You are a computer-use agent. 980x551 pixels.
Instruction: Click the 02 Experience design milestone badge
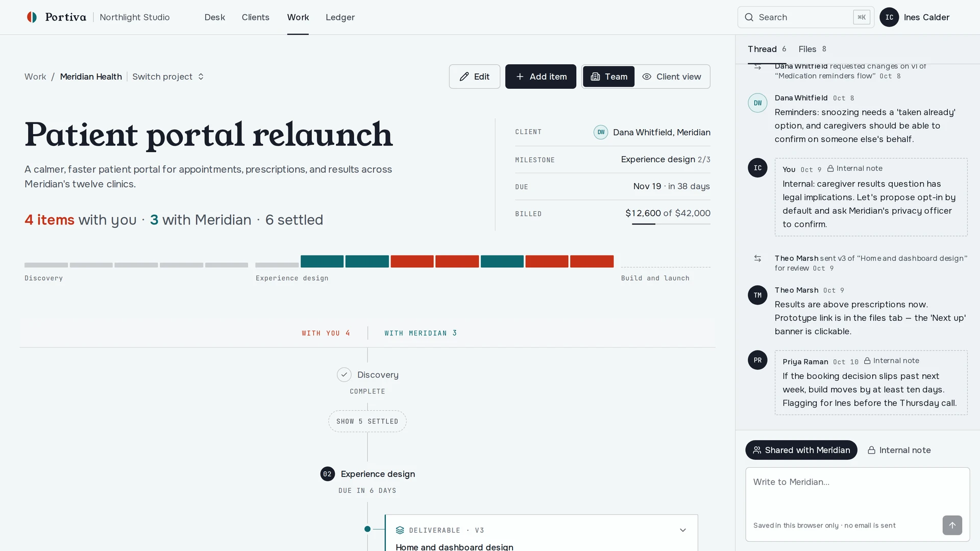[327, 474]
